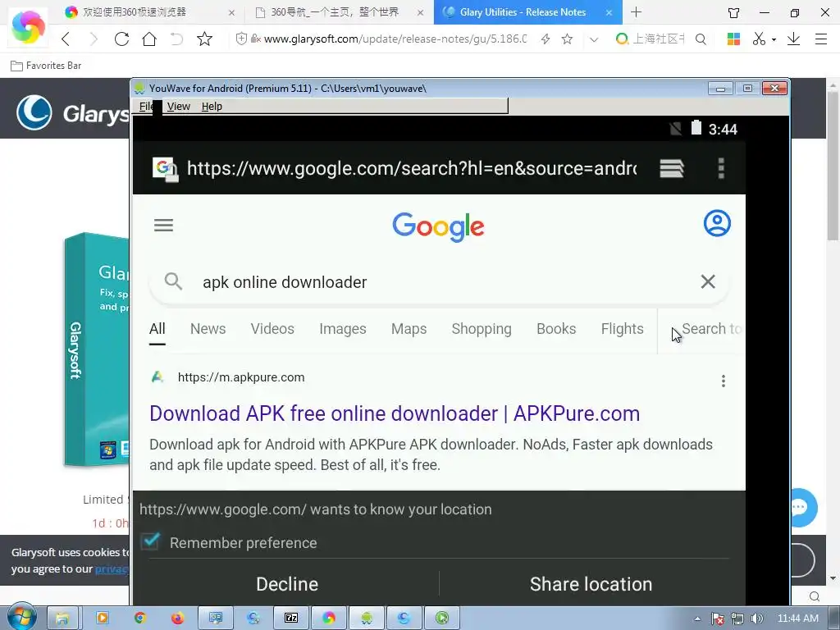Click the lightning speed mode icon
Image resolution: width=840 pixels, height=630 pixels.
pos(546,39)
